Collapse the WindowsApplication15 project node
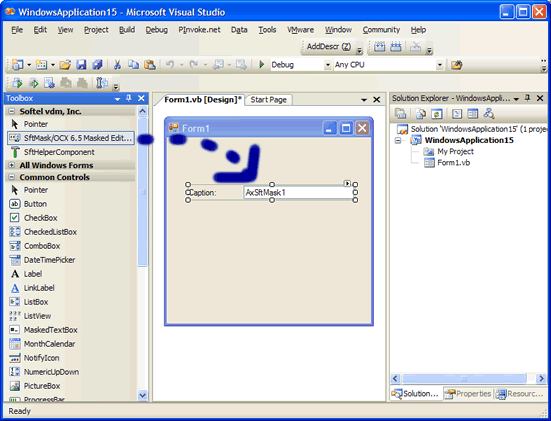Viewport: 551px width, 421px height. 398,141
